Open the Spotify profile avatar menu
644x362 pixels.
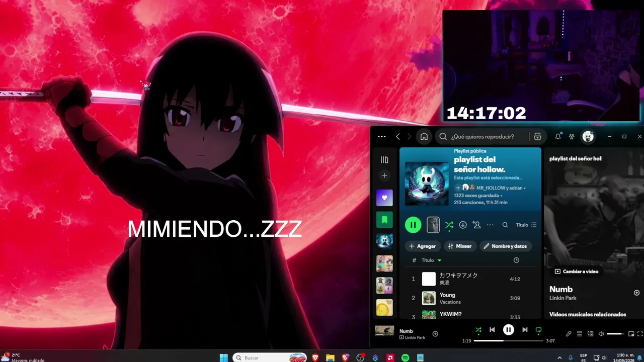(x=588, y=137)
